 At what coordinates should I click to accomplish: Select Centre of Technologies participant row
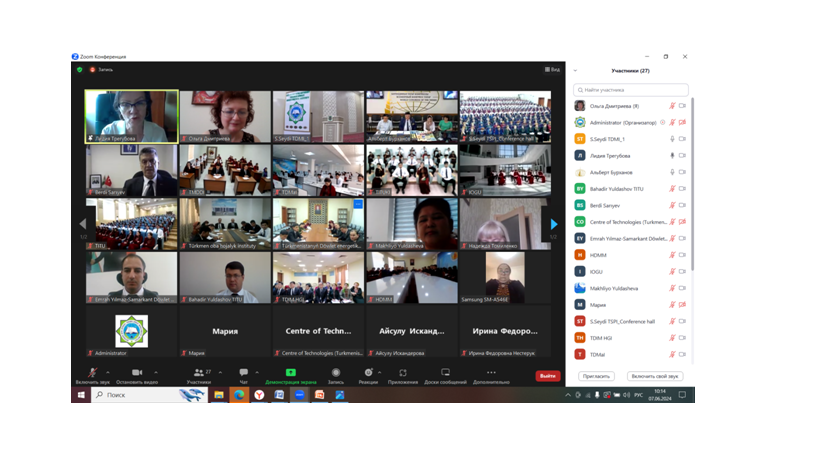tap(631, 222)
